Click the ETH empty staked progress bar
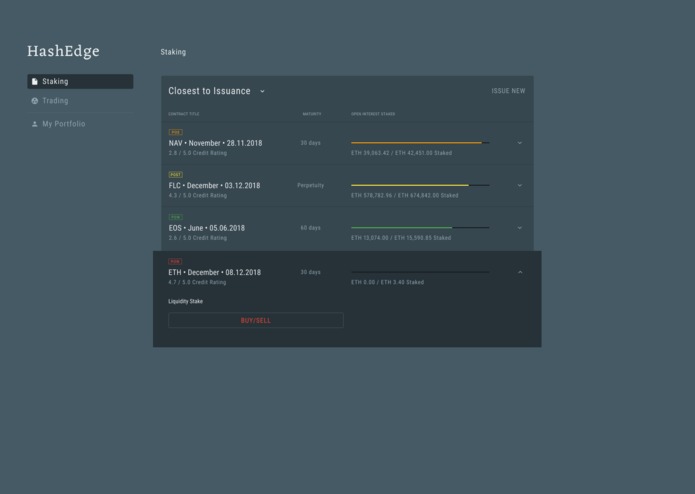 tap(420, 272)
